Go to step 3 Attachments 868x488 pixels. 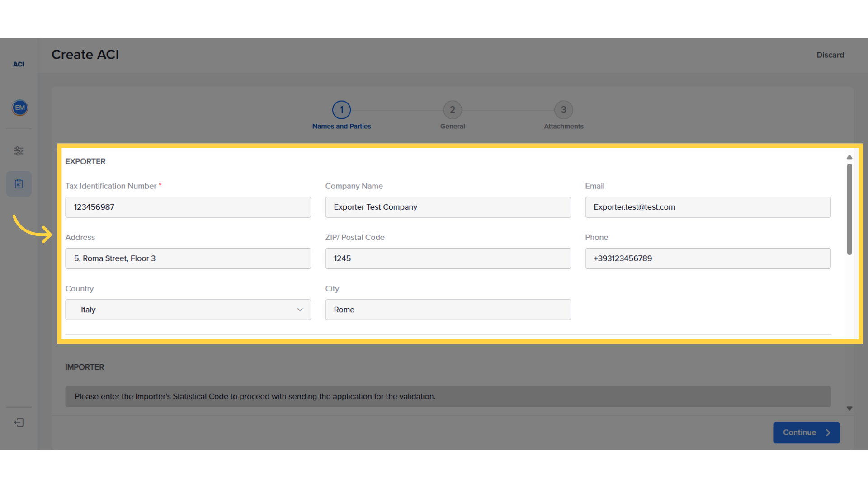[x=563, y=109]
